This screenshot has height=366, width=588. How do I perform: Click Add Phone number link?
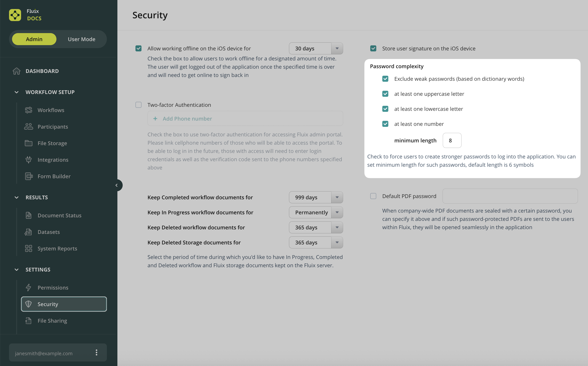coord(187,119)
